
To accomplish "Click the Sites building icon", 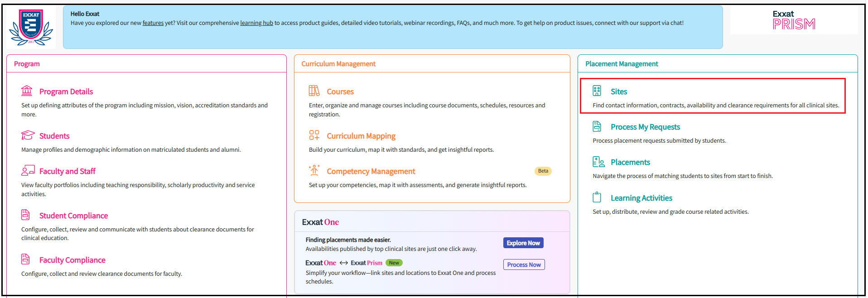I will 597,91.
